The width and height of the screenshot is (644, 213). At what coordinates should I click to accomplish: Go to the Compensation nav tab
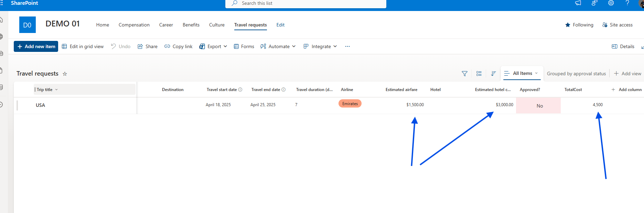click(134, 25)
